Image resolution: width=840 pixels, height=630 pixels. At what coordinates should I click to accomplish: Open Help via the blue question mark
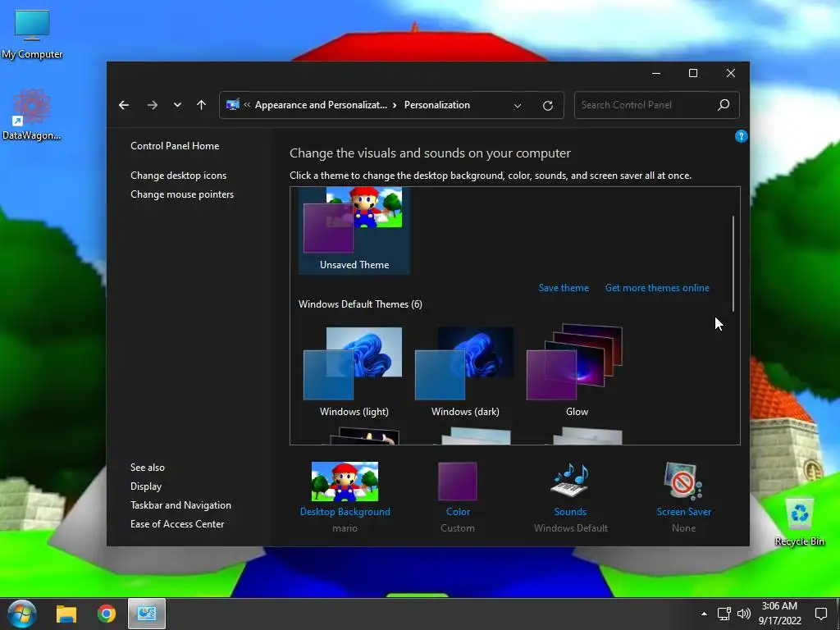tap(741, 136)
